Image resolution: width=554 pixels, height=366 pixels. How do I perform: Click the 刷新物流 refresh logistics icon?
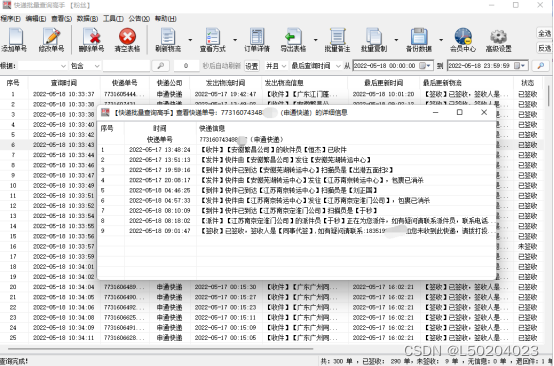click(169, 37)
